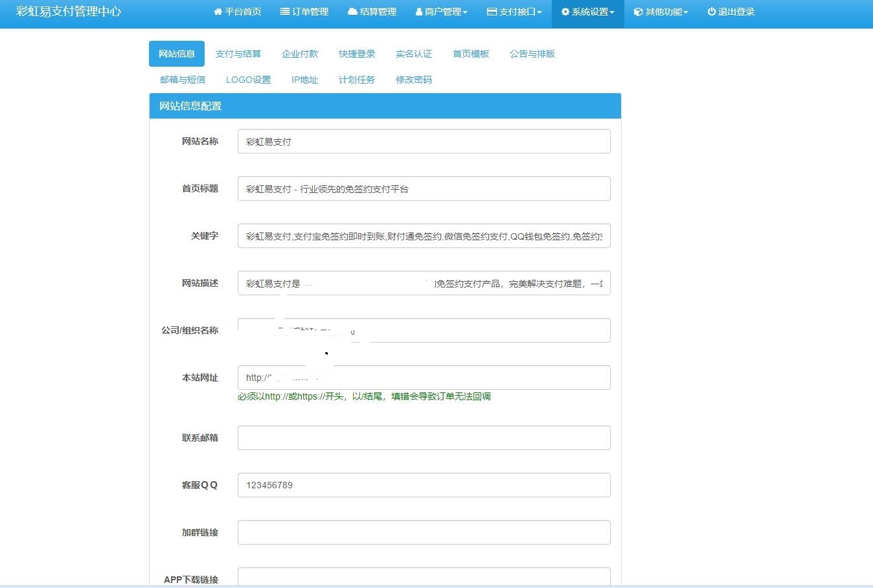Click the power icon beside 退出登录

tap(712, 12)
